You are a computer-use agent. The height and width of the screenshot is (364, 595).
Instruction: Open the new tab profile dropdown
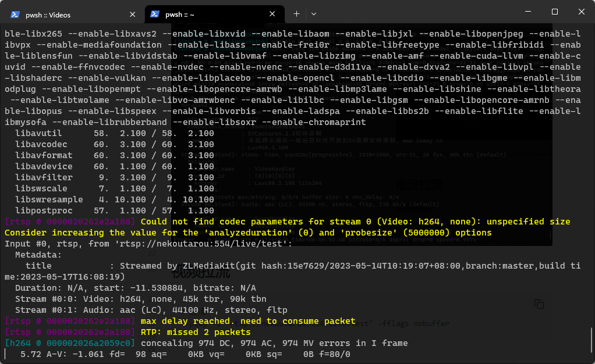[x=313, y=14]
